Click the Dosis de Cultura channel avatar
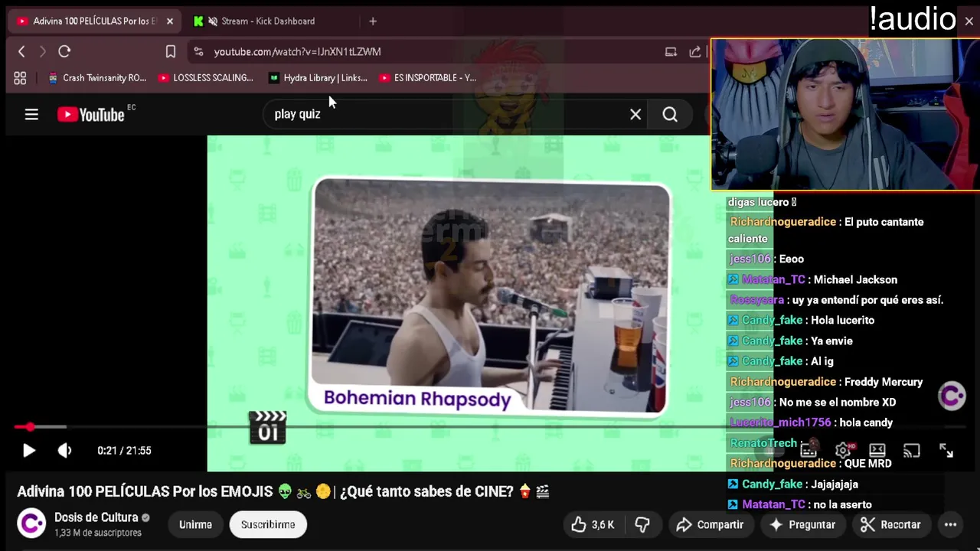Image resolution: width=980 pixels, height=551 pixels. [x=31, y=524]
